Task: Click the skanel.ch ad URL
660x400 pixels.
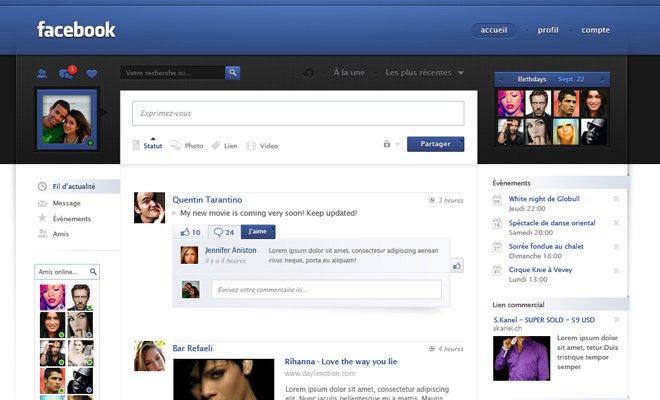Action: [507, 328]
